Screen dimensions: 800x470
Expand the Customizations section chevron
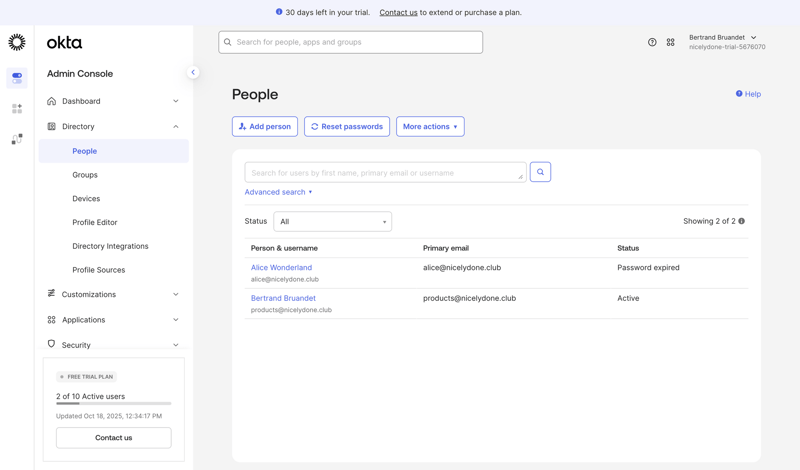pos(176,294)
